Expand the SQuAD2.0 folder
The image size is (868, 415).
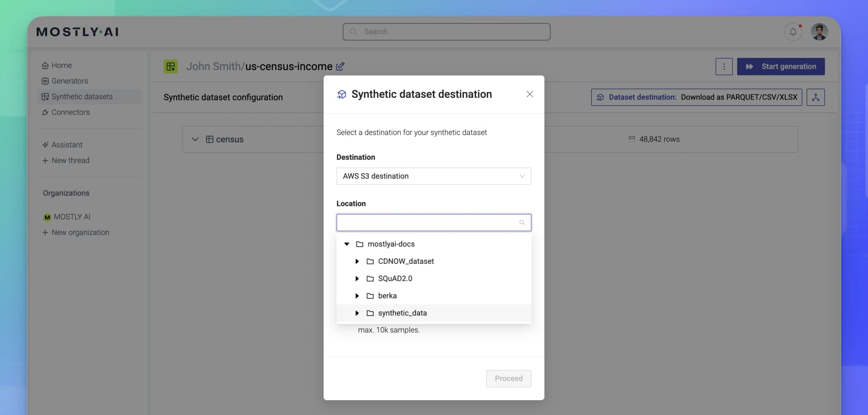pos(357,279)
